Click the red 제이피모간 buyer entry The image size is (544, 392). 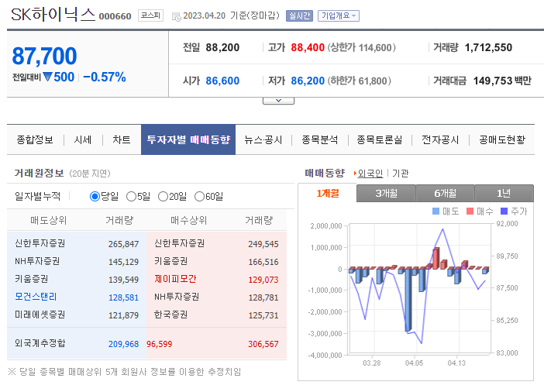(x=175, y=279)
